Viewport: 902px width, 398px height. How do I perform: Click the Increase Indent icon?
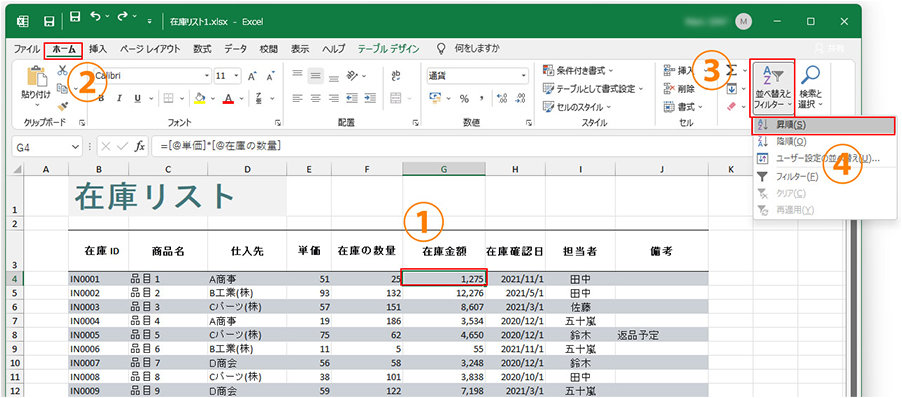pos(370,98)
